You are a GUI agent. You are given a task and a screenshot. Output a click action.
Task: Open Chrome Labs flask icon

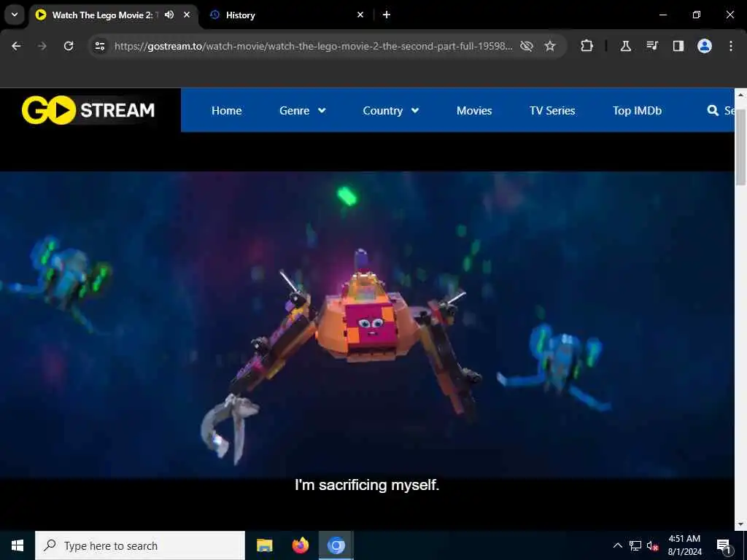click(x=625, y=46)
